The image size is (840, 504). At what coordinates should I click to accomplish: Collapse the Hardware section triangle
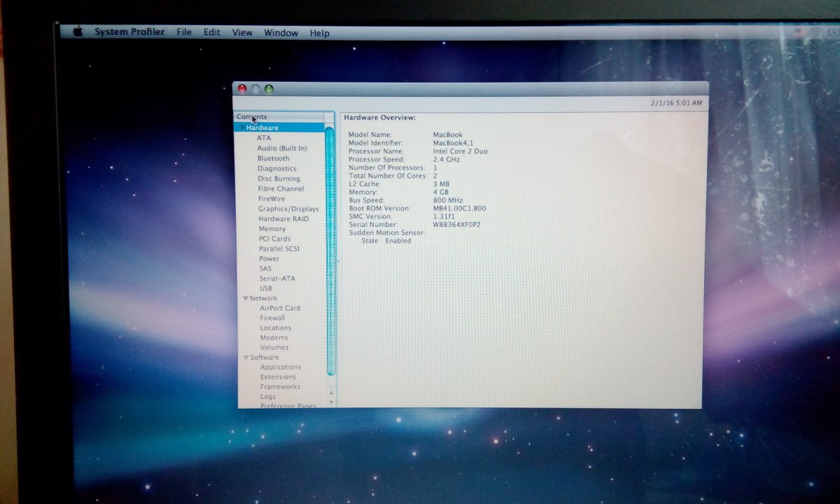[x=242, y=128]
